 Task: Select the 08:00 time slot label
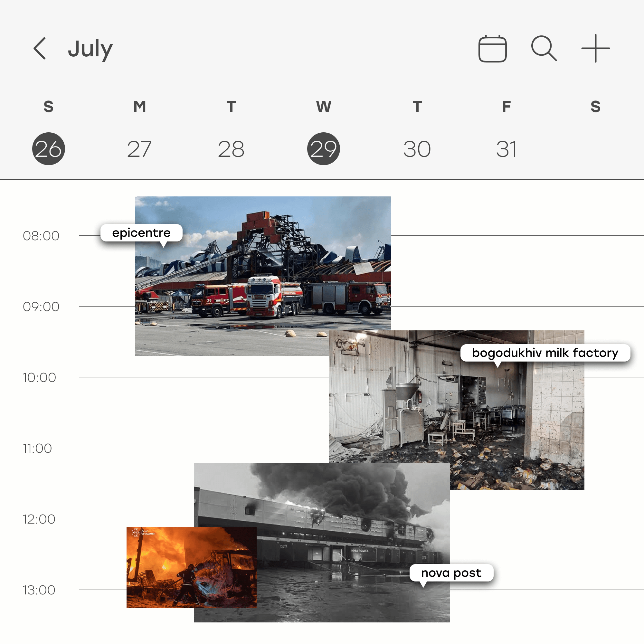click(x=41, y=236)
